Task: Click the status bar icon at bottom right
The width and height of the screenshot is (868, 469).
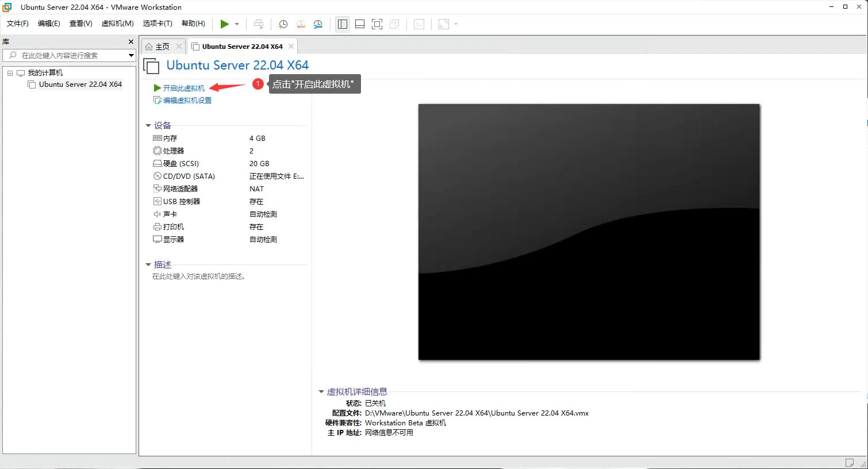Action: [850, 463]
